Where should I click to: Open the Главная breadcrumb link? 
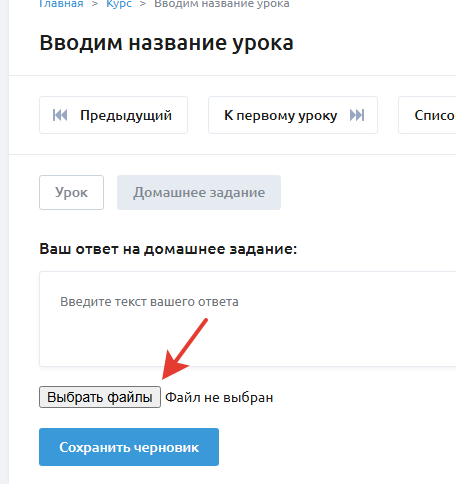click(x=61, y=4)
